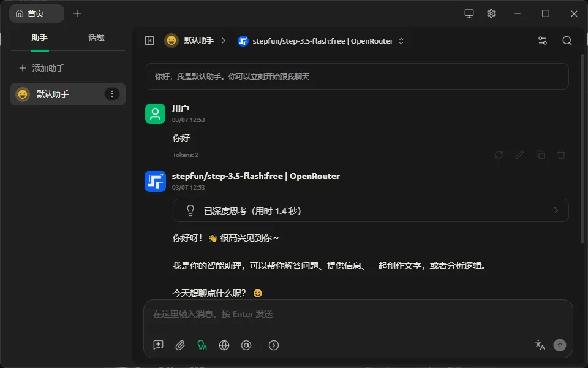Image resolution: width=588 pixels, height=368 pixels.
Task: Toggle thinking mode with the green lamp icon
Action: [202, 345]
